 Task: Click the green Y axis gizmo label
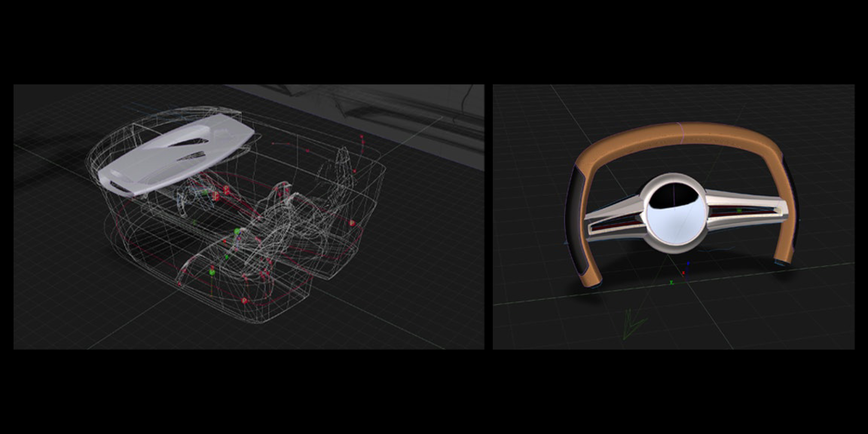coord(672,282)
